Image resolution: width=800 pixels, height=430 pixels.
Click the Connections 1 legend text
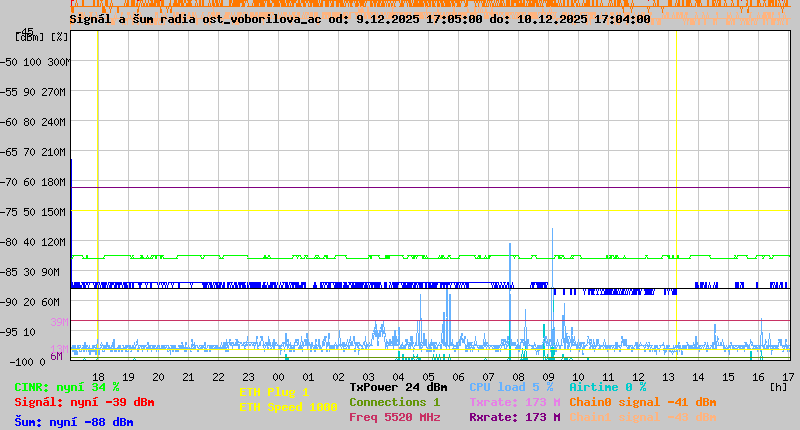pos(394,402)
